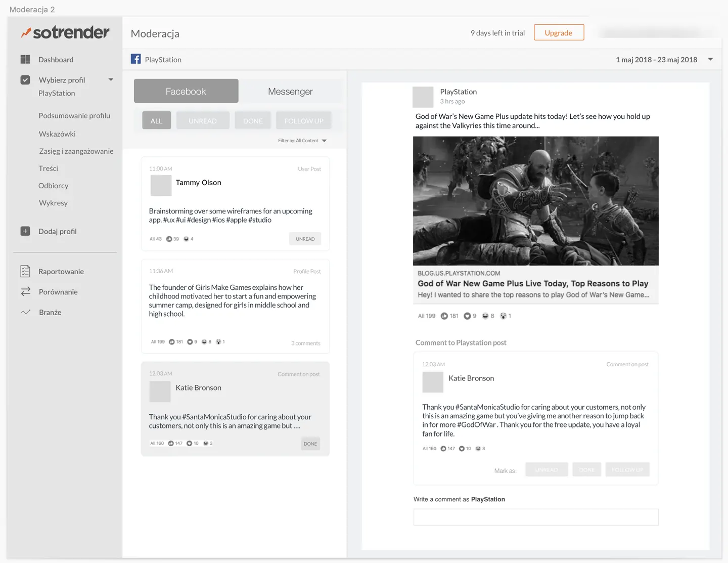Click the Porównanie arrows icon

coord(25,291)
